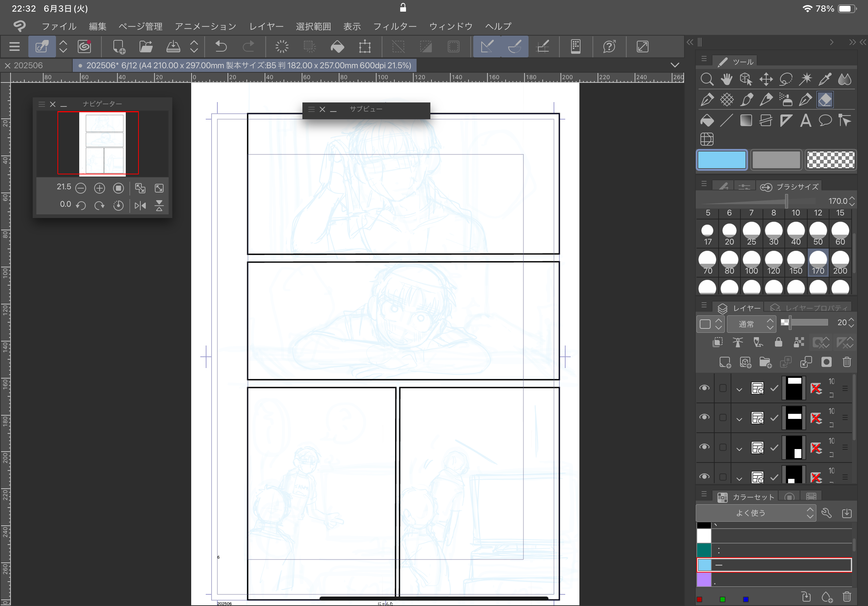Expand the first frame folder layer chevron
868x606 pixels.
point(739,389)
